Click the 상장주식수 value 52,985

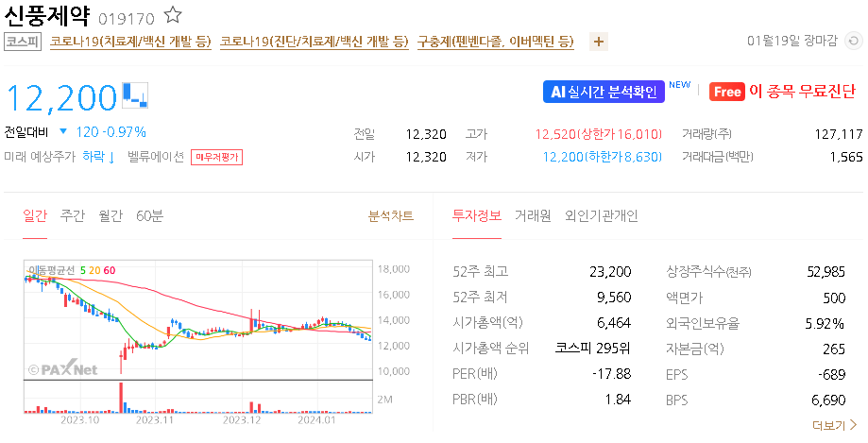[x=825, y=271]
